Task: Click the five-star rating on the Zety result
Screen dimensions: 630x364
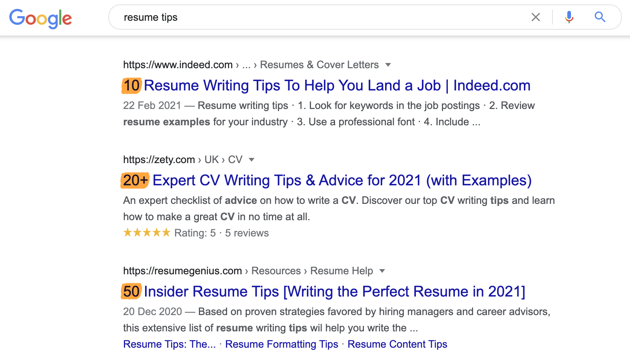Action: click(x=147, y=233)
